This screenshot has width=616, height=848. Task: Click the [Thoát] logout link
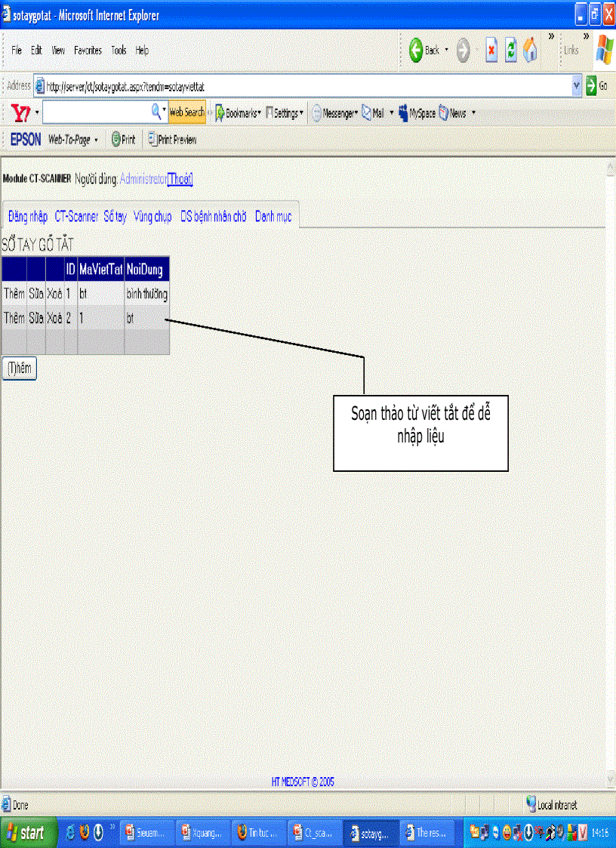pyautogui.click(x=180, y=179)
